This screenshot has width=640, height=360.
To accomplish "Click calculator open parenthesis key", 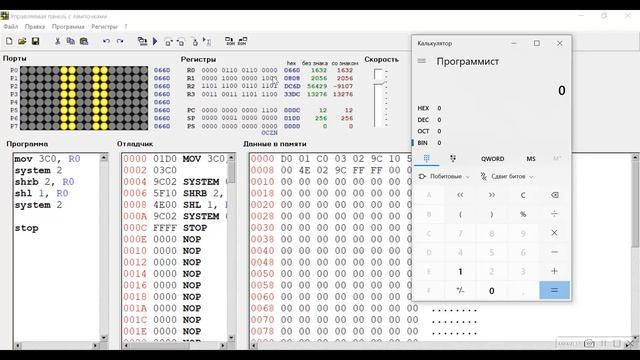I will (x=460, y=214).
